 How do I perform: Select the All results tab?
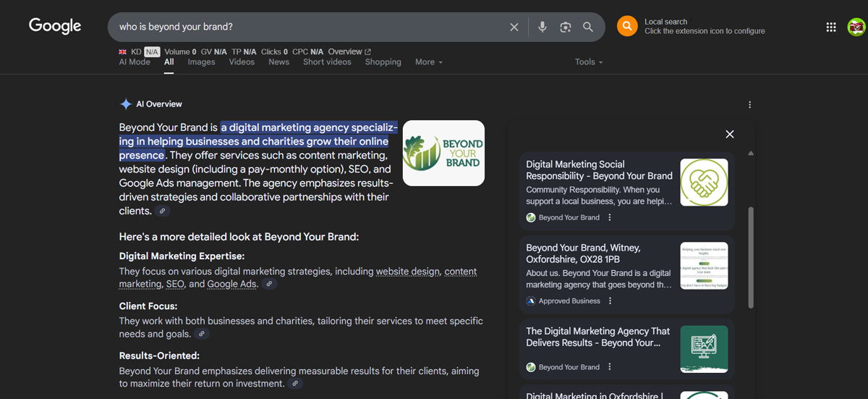[169, 62]
